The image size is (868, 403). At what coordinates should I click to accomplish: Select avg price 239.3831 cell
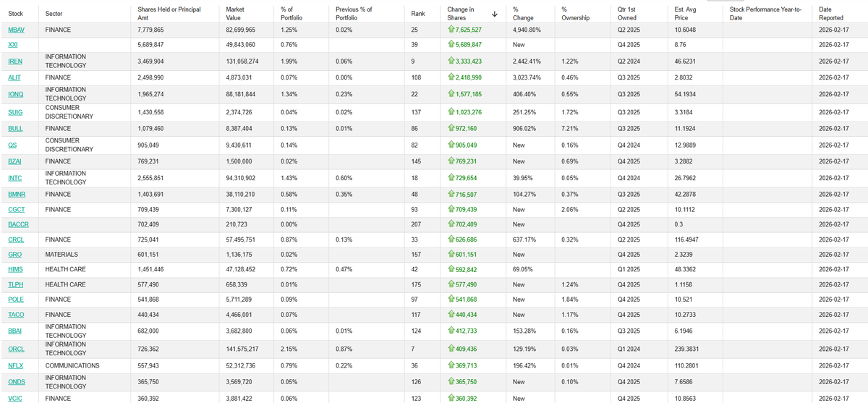point(689,349)
